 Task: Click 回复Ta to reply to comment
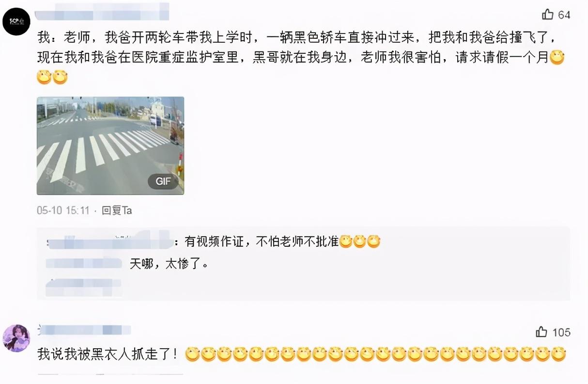pyautogui.click(x=117, y=210)
